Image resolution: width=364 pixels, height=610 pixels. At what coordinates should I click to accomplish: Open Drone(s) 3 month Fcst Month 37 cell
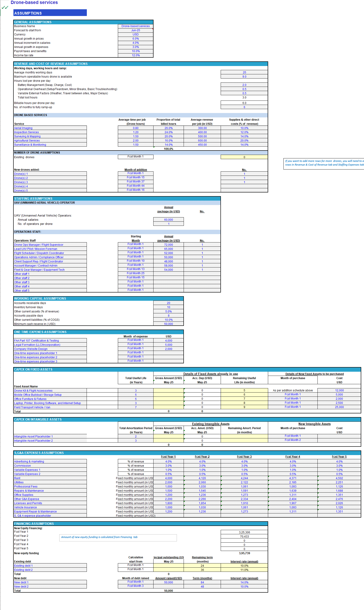(x=135, y=182)
